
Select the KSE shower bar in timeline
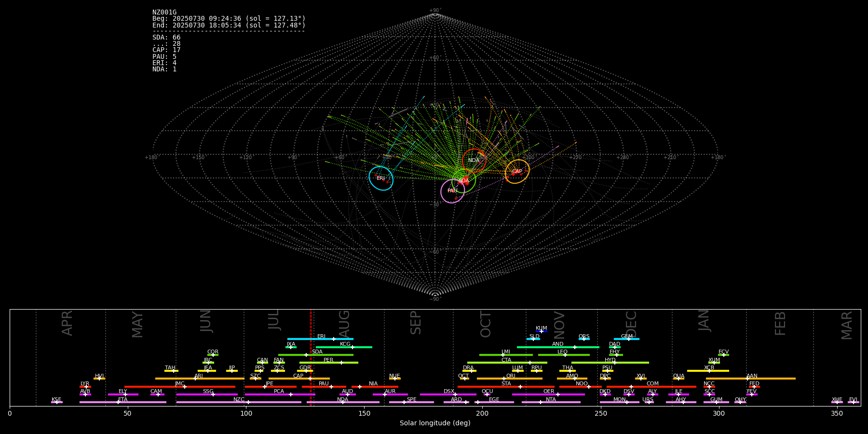click(x=56, y=402)
